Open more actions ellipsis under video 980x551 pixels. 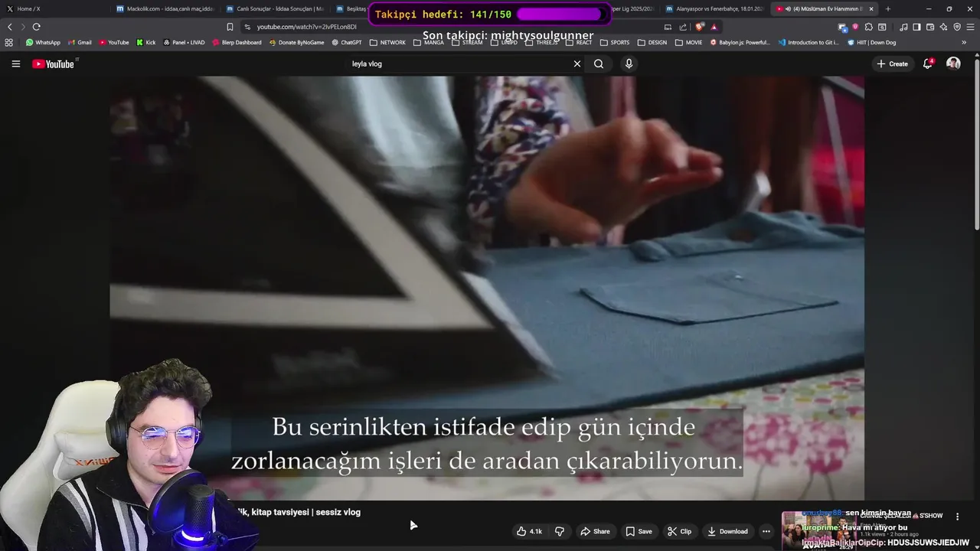click(766, 531)
